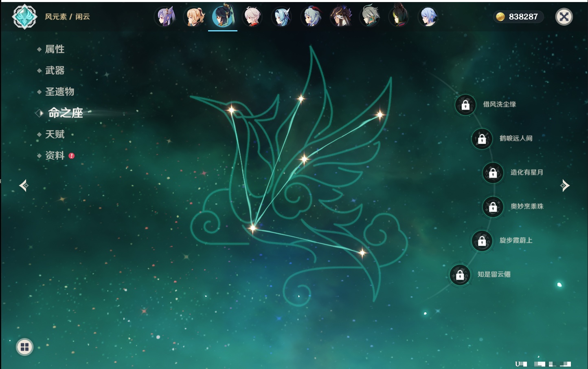Viewport: 588px width, 369px height.
Task: Go to previous character with left arrow
Action: pos(24,186)
